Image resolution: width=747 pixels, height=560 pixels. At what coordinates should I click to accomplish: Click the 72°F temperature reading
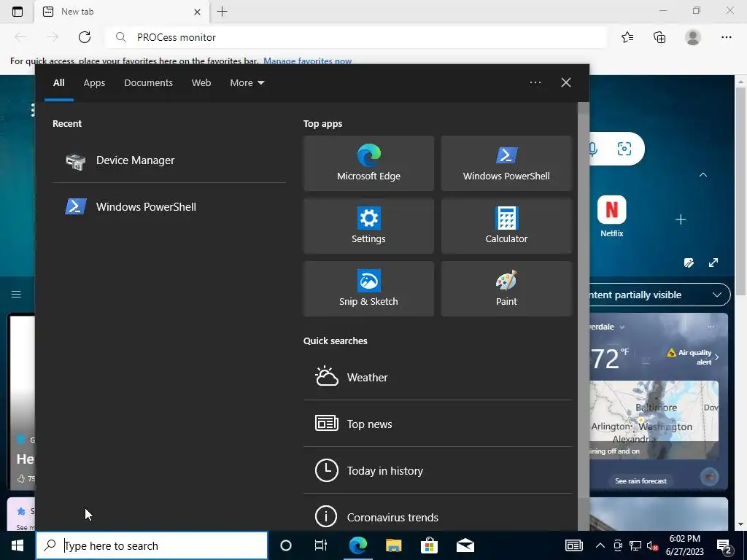pos(610,359)
